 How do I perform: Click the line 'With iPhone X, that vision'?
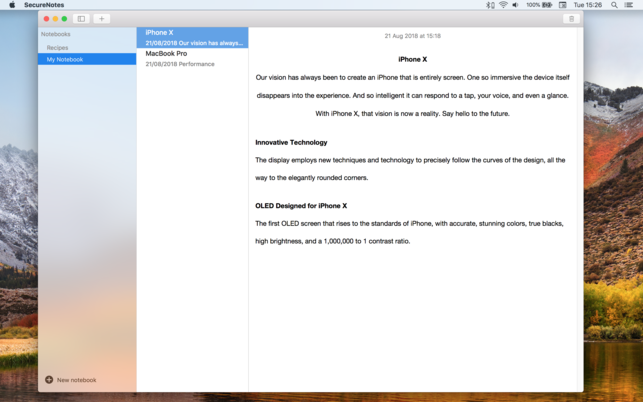[x=413, y=113]
